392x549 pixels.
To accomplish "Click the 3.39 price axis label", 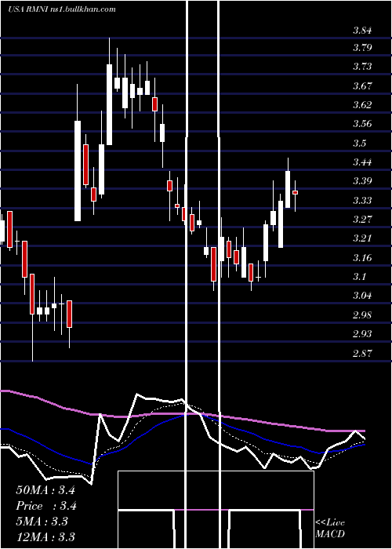I will click(362, 181).
